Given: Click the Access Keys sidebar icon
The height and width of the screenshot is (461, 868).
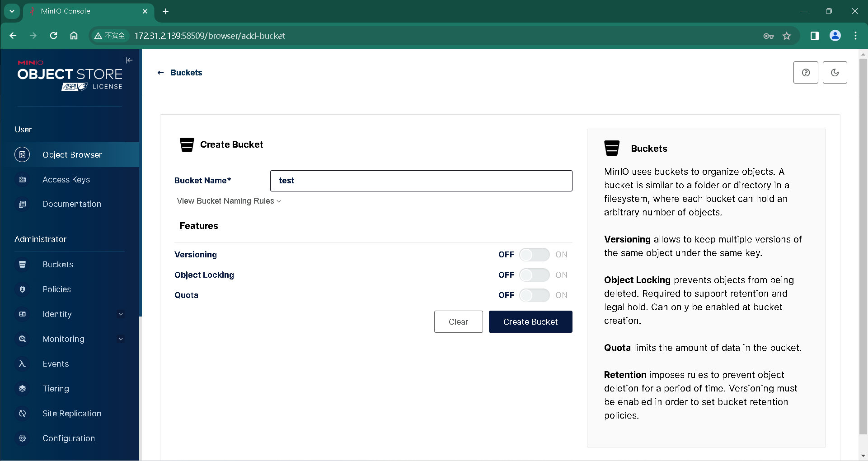Looking at the screenshot, I should click(22, 180).
